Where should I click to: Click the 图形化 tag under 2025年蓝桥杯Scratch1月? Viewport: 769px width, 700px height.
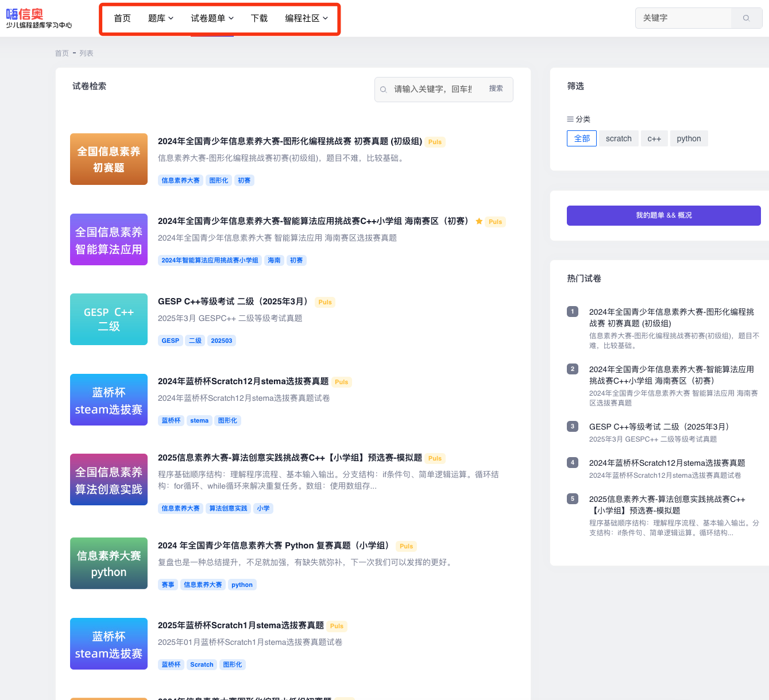coord(233,664)
